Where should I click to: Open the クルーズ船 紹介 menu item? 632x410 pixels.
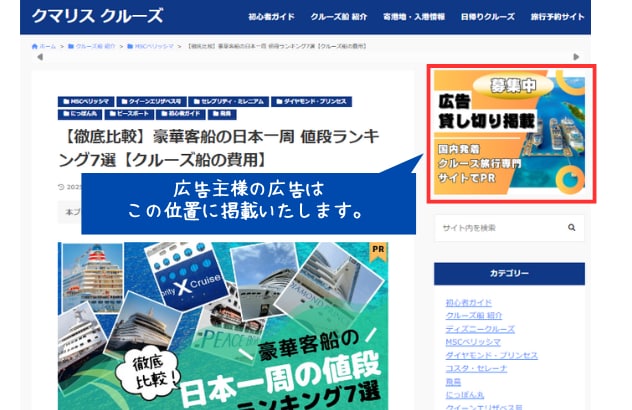pos(339,17)
